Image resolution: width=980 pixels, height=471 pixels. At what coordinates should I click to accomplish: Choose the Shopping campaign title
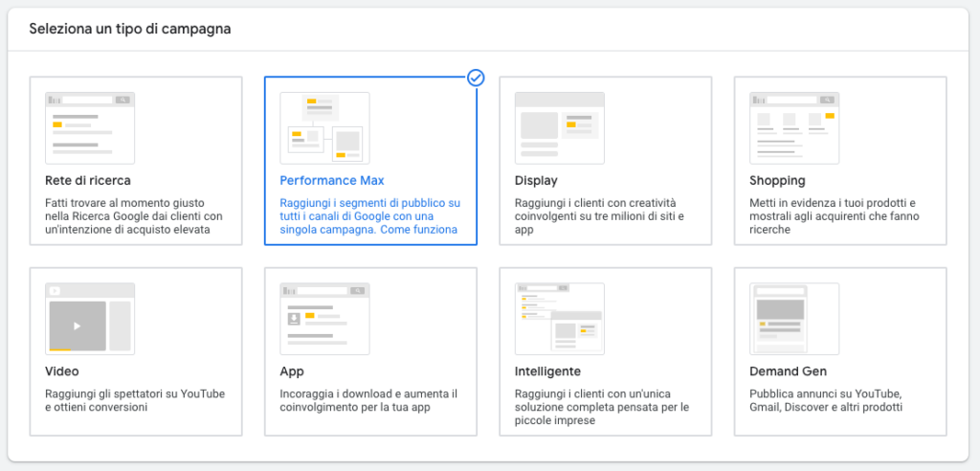[x=777, y=181]
